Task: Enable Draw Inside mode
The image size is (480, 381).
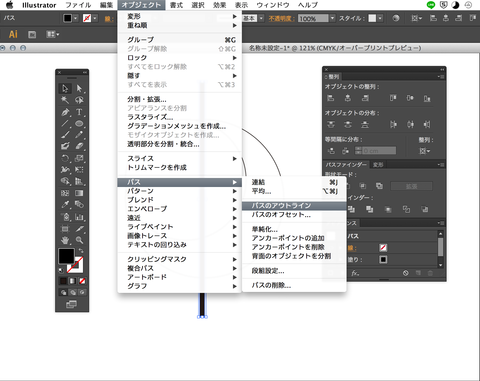Action: pos(82,293)
